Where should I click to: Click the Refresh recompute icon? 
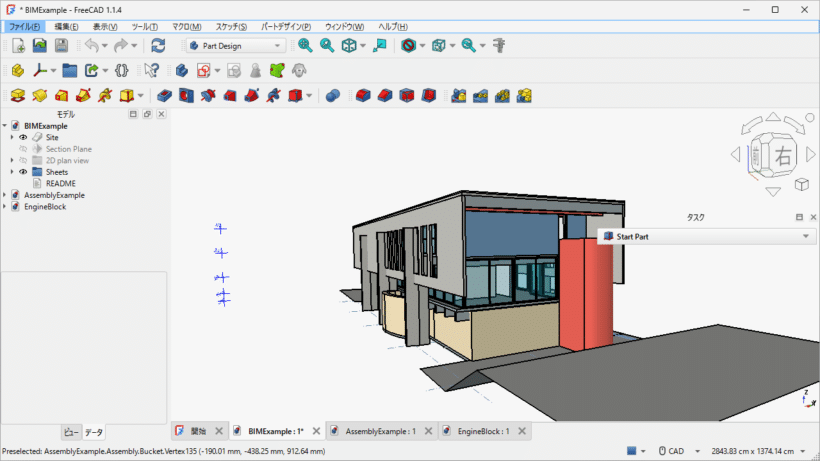158,45
